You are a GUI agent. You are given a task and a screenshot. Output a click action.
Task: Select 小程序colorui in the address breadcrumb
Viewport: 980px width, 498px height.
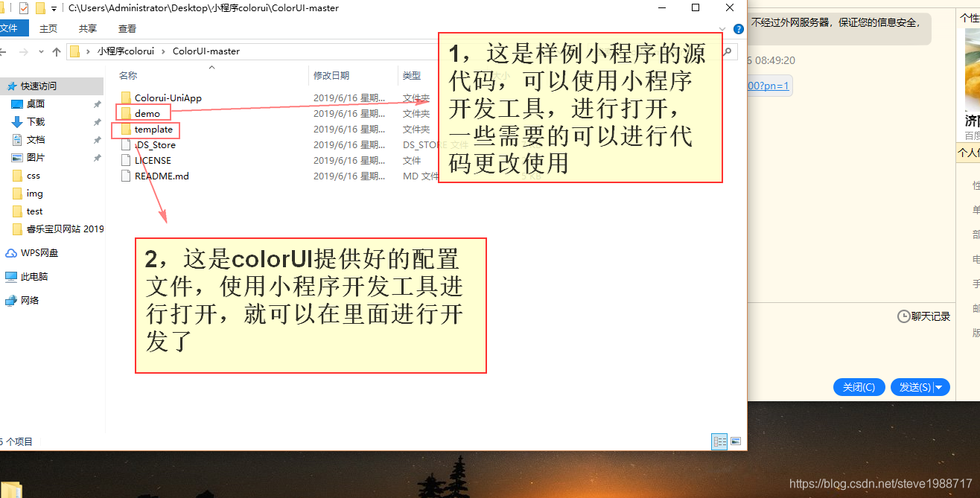point(125,51)
